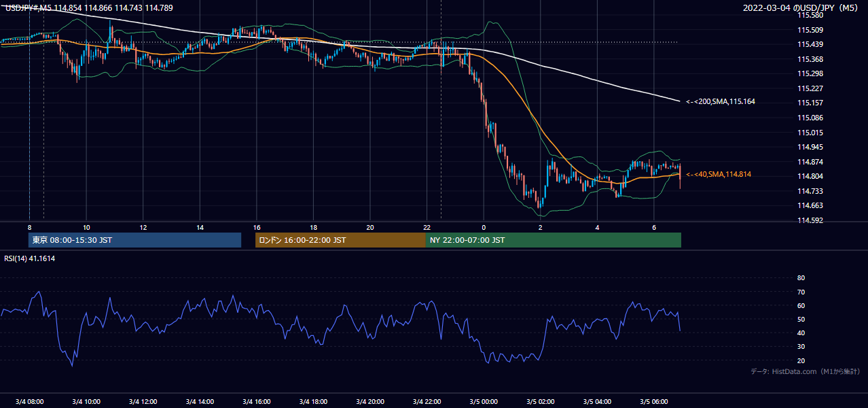Image resolution: width=868 pixels, height=408 pixels.
Task: Click RSI scale level 20
Action: tap(801, 360)
